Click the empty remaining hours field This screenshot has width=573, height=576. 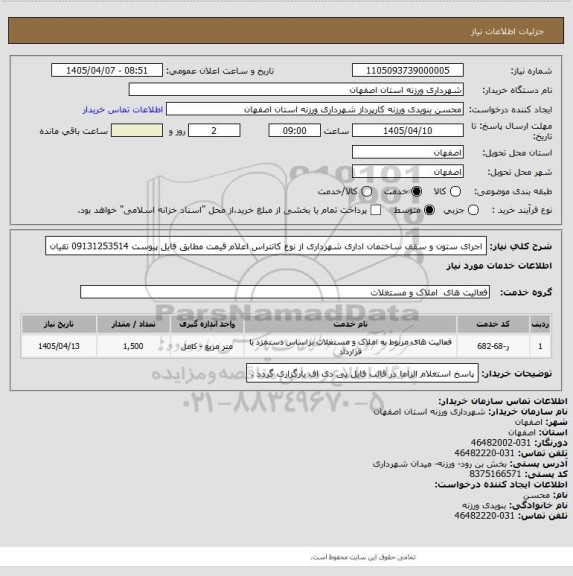[137, 130]
